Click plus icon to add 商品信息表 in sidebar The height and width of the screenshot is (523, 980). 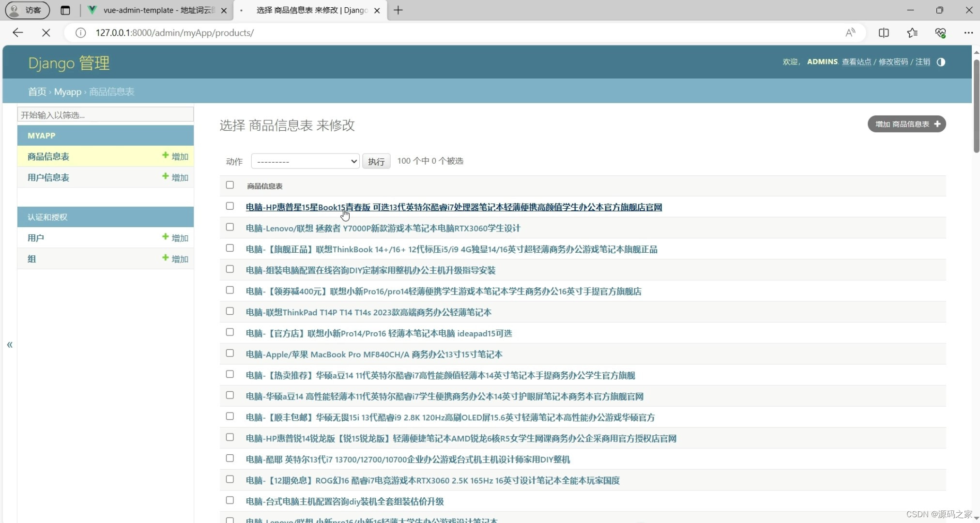click(x=166, y=155)
